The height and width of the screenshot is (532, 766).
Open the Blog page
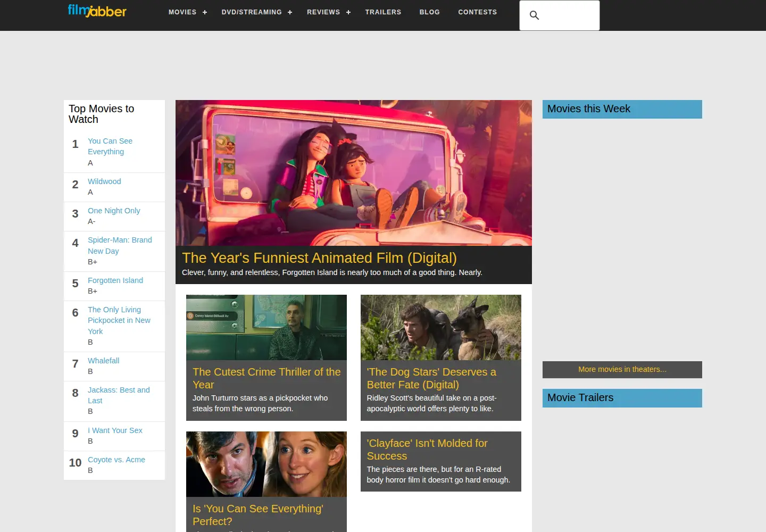(x=429, y=12)
